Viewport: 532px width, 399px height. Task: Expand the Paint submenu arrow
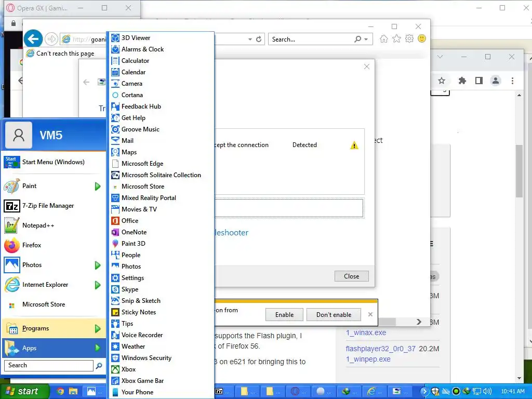[x=98, y=187]
